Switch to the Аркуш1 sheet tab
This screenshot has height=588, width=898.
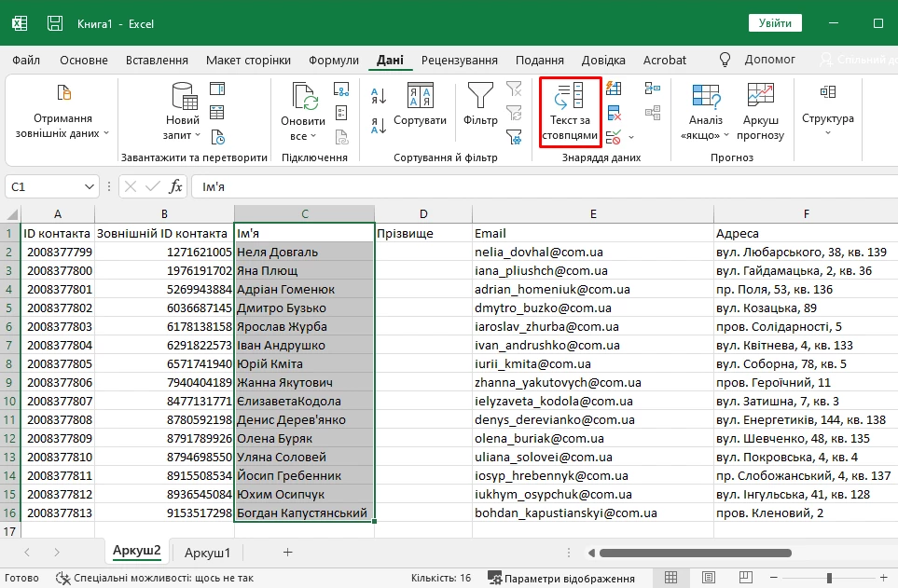tap(207, 553)
